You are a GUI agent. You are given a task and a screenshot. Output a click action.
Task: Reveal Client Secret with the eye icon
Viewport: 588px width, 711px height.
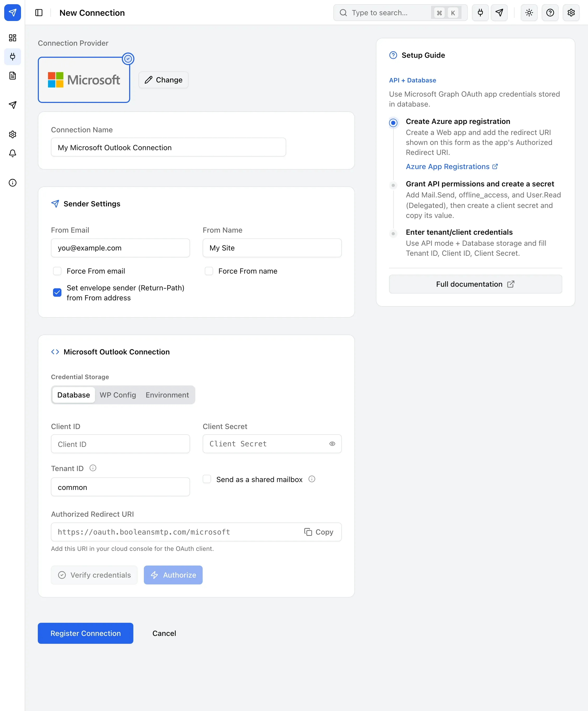tap(332, 443)
